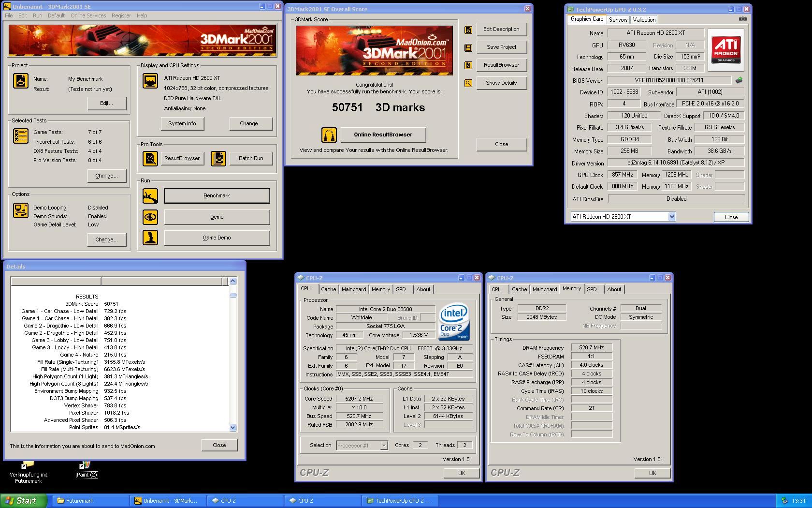This screenshot has height=508, width=812.
Task: Switch to the Validation tab in GPU-Z
Action: click(644, 20)
